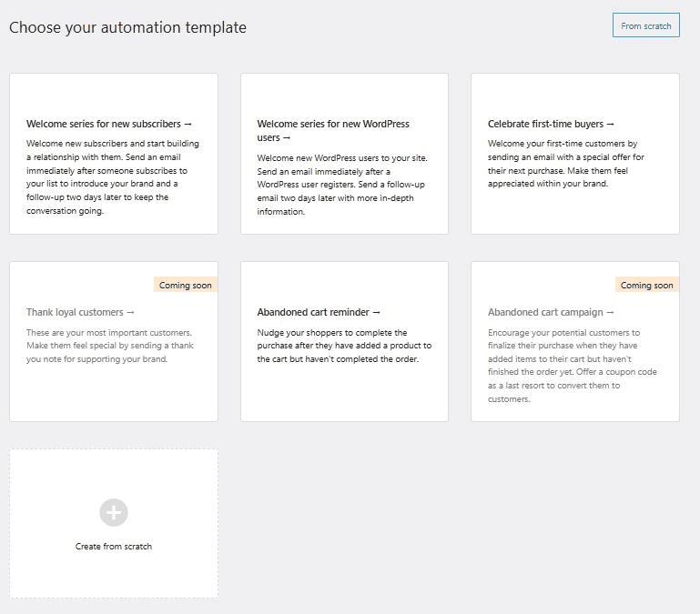Click the arrow after Thank loyal customers
The width and height of the screenshot is (700, 614).
click(131, 312)
